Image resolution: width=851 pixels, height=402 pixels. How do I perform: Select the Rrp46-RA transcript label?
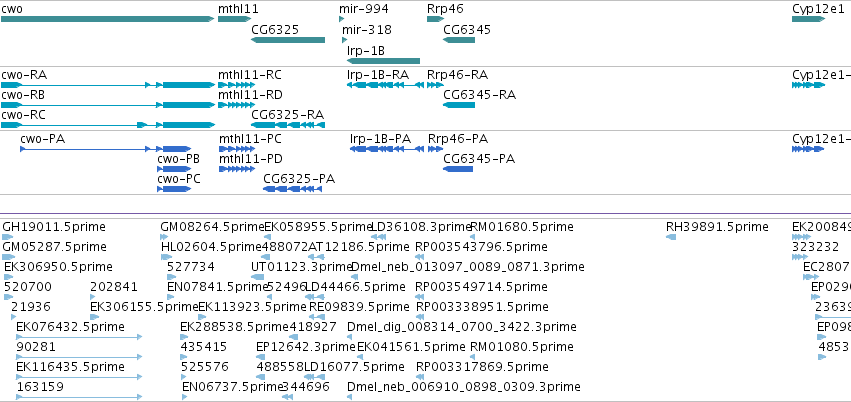[458, 75]
